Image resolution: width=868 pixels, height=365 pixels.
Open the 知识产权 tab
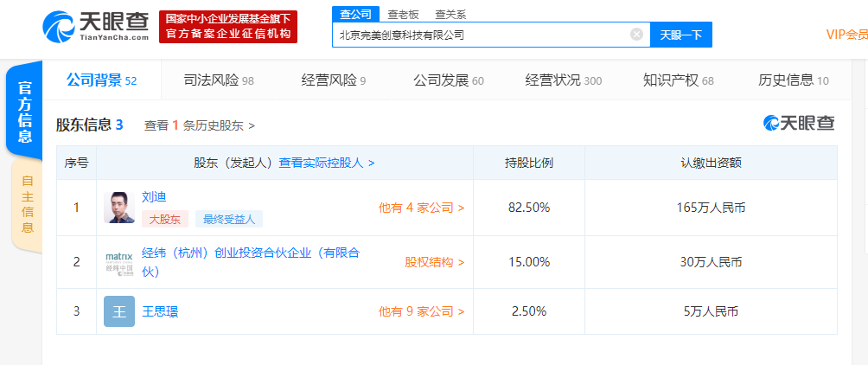[x=678, y=80]
